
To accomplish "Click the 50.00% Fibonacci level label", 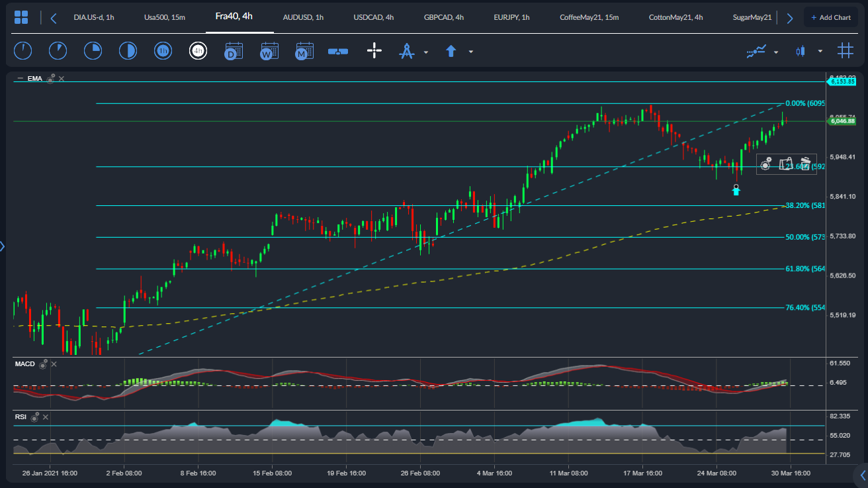I will [x=805, y=237].
